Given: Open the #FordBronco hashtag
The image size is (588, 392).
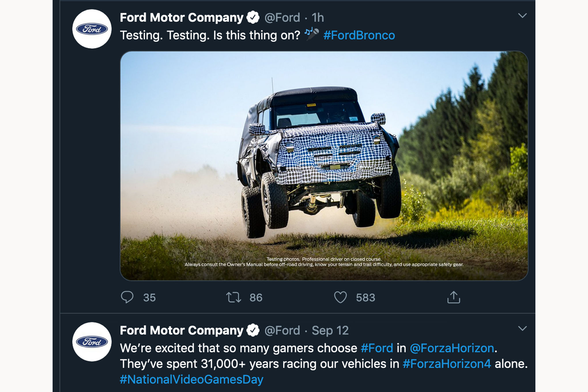Looking at the screenshot, I should 359,35.
